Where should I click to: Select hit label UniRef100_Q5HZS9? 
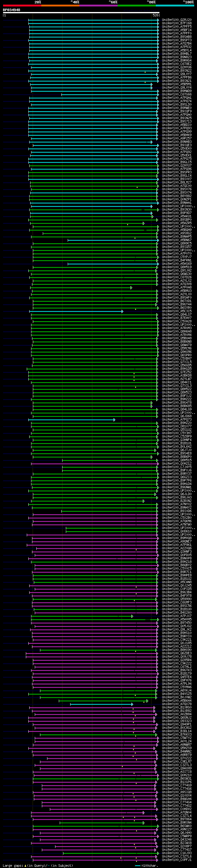177,748
